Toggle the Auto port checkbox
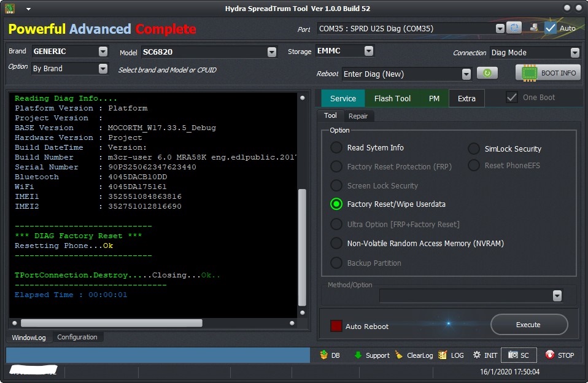The height and width of the screenshot is (383, 588). [550, 28]
